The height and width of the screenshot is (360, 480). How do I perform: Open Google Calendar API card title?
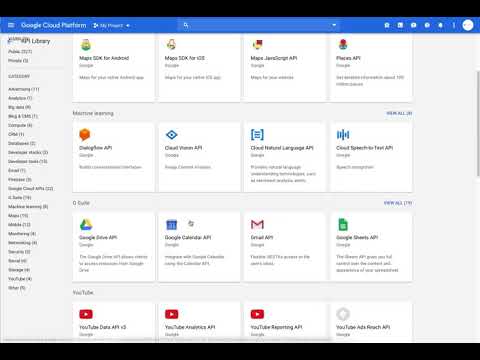point(188,237)
